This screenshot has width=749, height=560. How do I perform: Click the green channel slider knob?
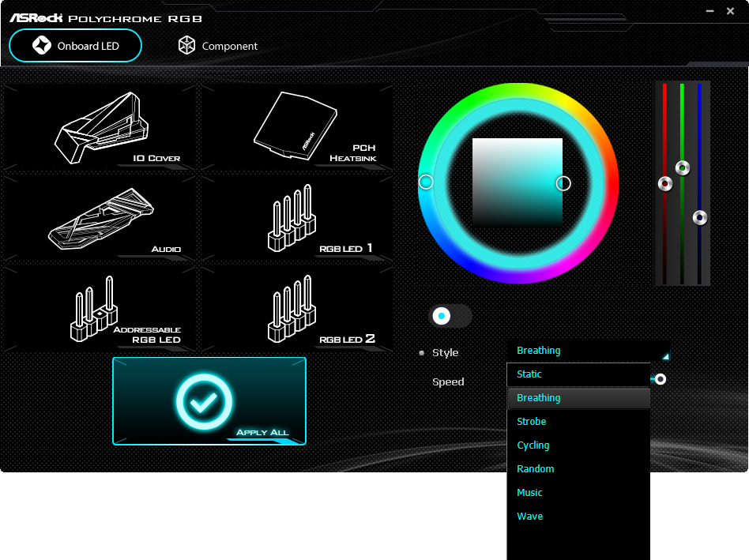(683, 168)
